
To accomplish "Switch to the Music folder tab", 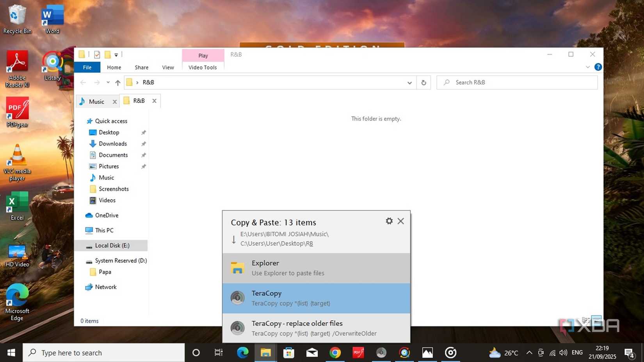I will click(x=96, y=101).
